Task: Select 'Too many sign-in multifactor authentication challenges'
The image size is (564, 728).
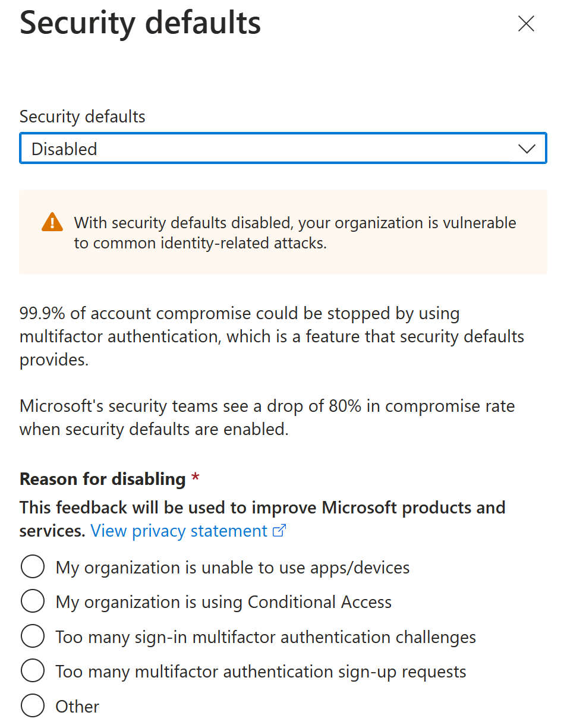Action: point(33,637)
